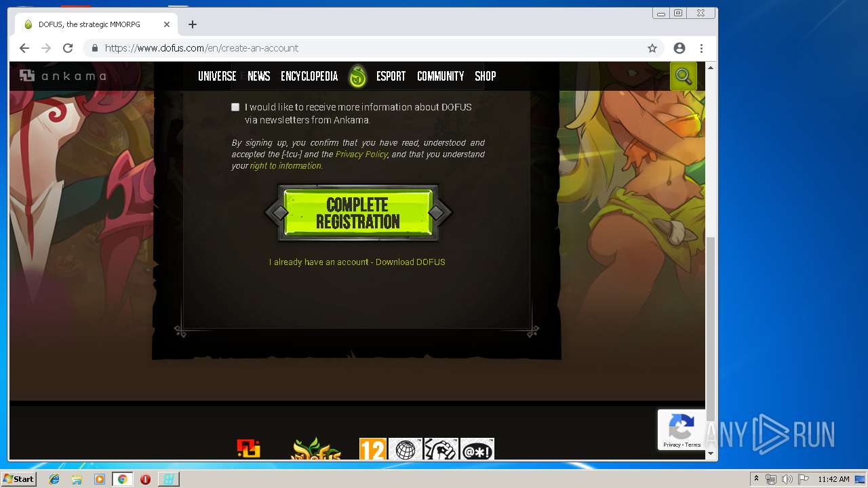This screenshot has width=868, height=488.
Task: Open the Chrome profile avatar
Action: pyautogui.click(x=679, y=48)
